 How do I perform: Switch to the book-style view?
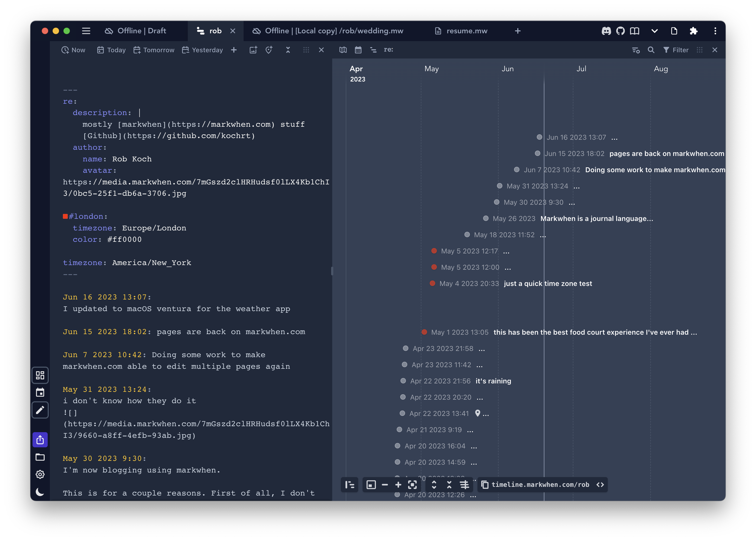click(343, 50)
